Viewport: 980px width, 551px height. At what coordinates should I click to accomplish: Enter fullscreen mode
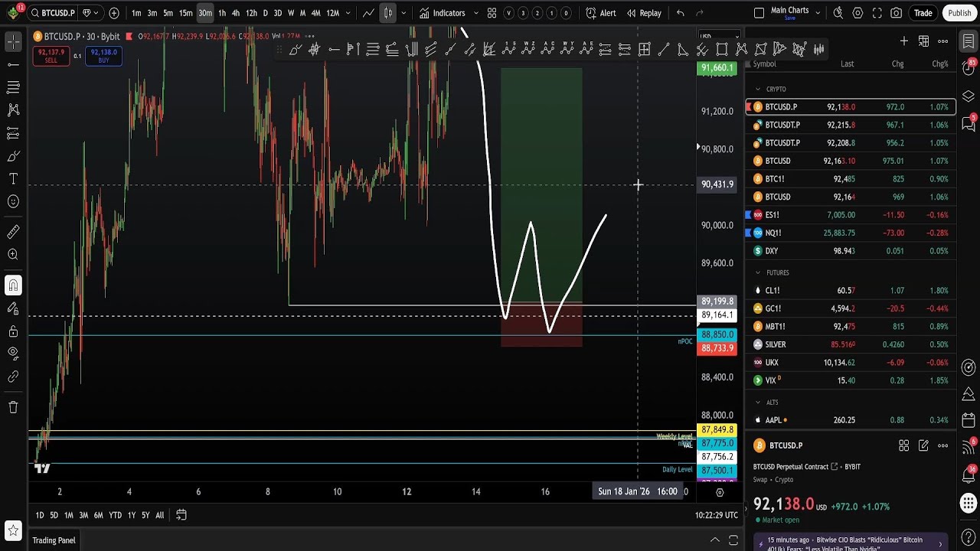[877, 13]
